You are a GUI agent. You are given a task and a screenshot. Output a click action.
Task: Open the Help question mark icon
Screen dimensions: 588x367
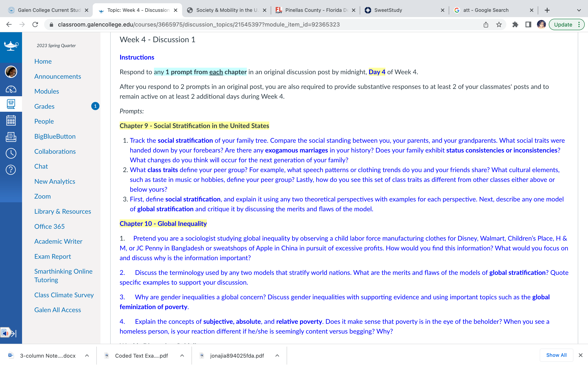coord(11,170)
